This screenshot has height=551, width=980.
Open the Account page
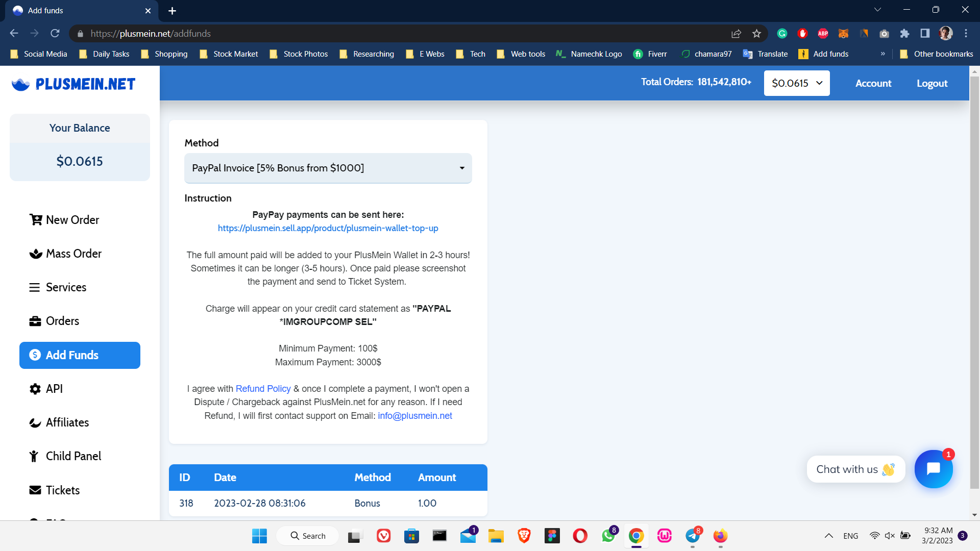pyautogui.click(x=873, y=83)
